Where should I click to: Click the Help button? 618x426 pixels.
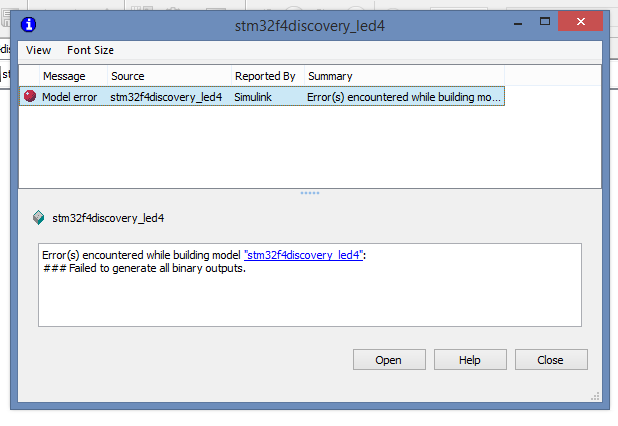(x=470, y=359)
